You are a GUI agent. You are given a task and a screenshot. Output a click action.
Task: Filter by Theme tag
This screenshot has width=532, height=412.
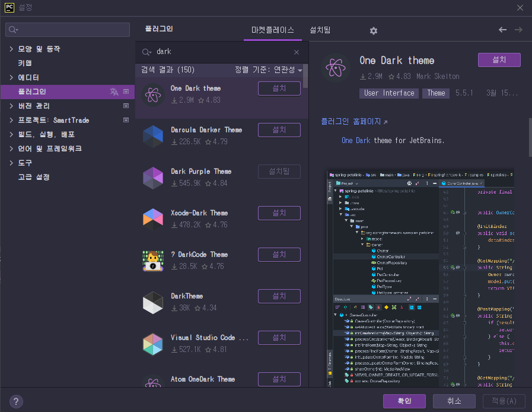[x=436, y=93]
